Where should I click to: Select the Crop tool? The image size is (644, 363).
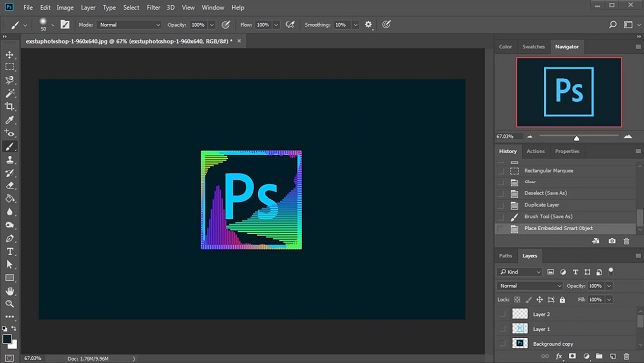tap(10, 107)
